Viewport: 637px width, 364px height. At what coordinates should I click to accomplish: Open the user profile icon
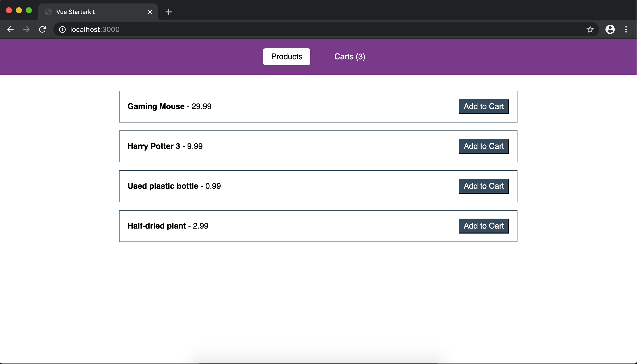pyautogui.click(x=610, y=29)
